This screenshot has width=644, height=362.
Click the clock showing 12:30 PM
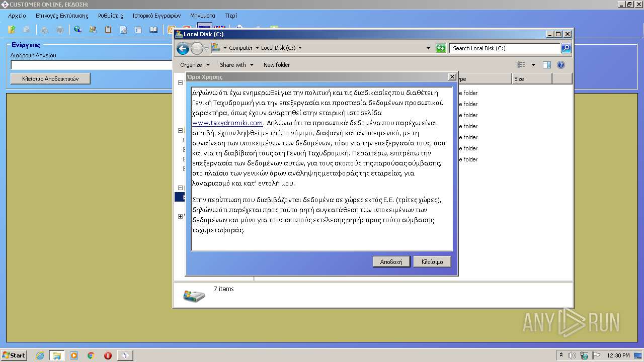[618, 355]
